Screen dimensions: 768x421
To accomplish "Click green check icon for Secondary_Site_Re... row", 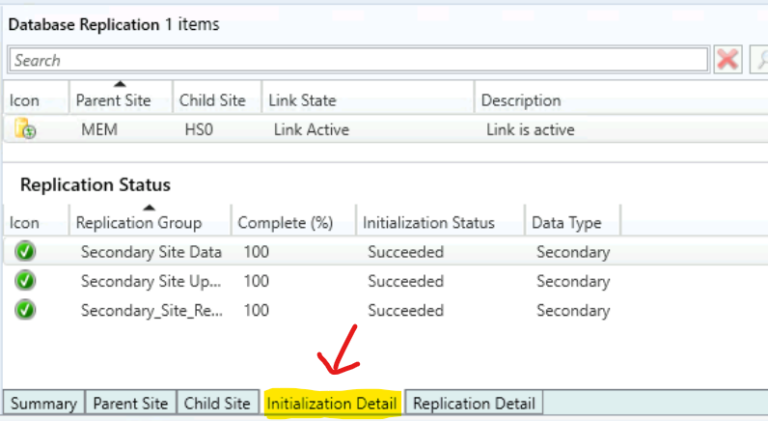I will click(25, 310).
